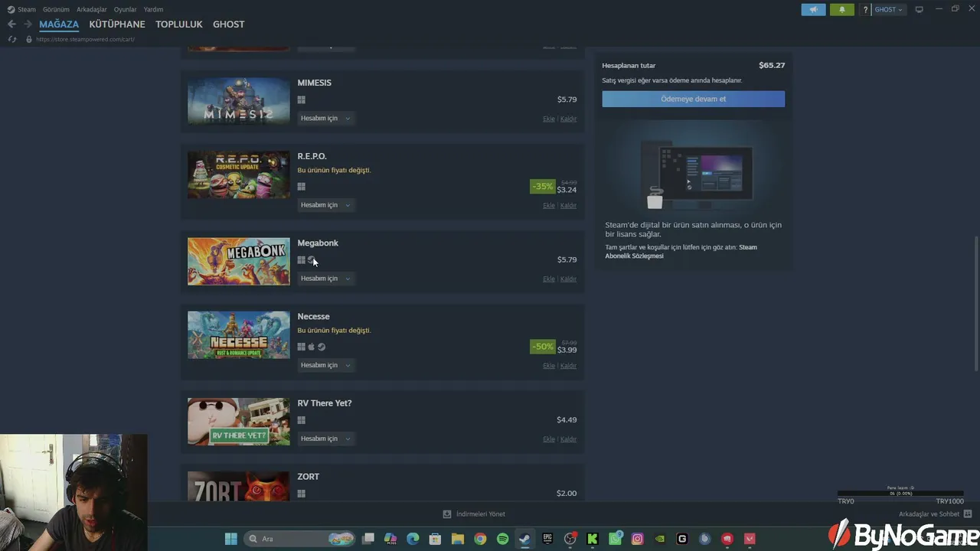Expand Necesse 'Hesabım için' dropdown

(x=325, y=365)
